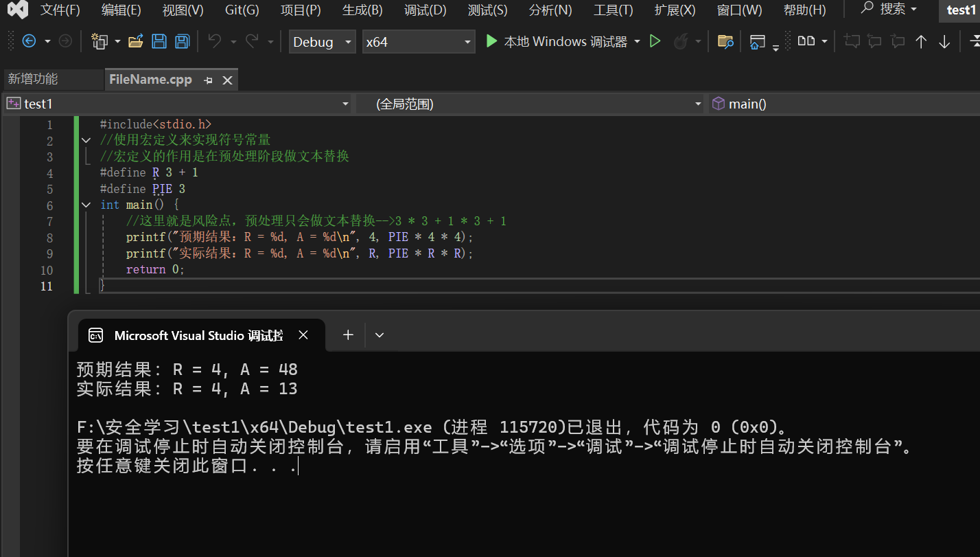Start without debugging using the hollow green arrow
Viewport: 980px width, 557px height.
coord(655,41)
